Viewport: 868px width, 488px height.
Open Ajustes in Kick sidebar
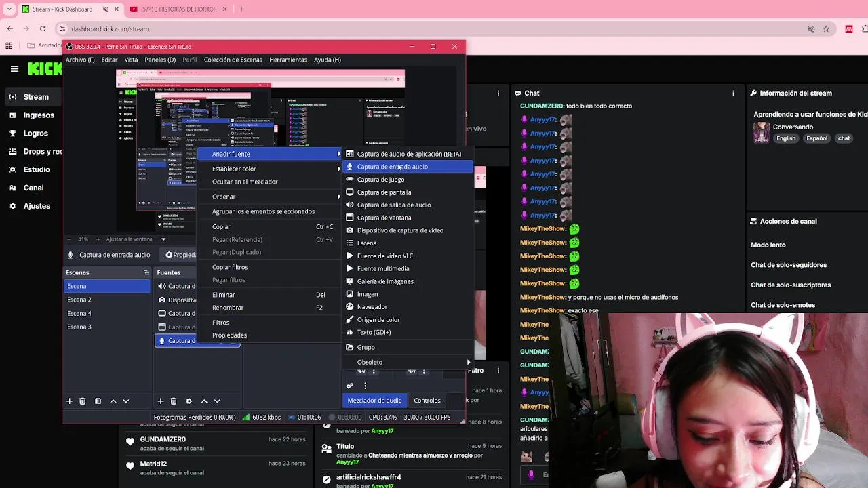click(x=37, y=206)
